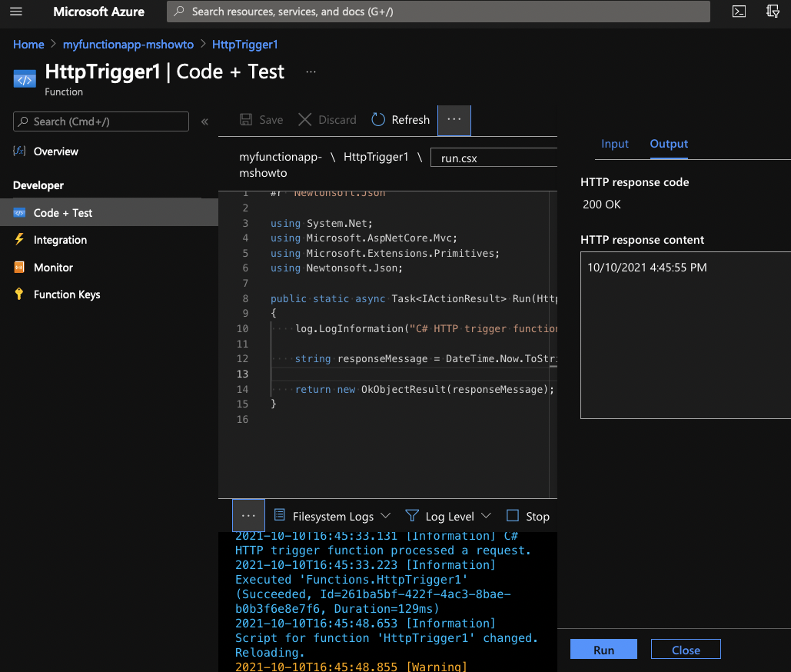Click the Run button
This screenshot has width=791, height=672.
point(603,649)
